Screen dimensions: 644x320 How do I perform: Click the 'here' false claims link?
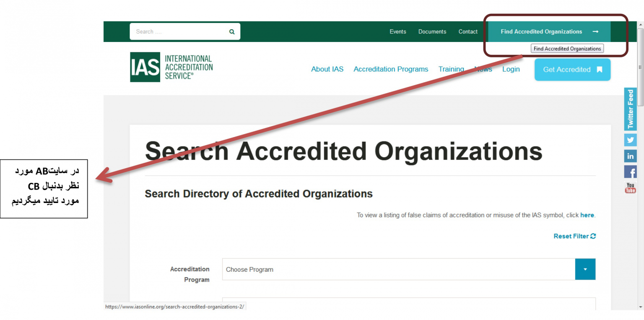click(587, 215)
